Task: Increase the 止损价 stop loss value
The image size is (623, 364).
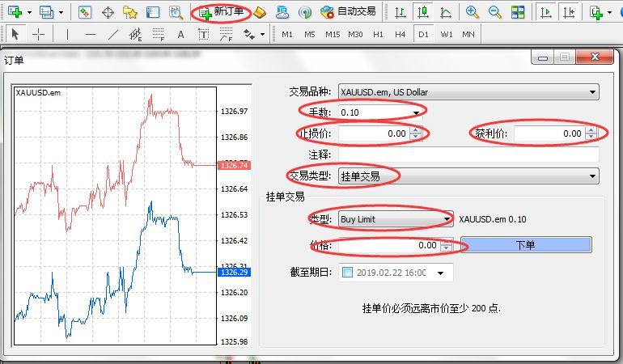Action: [416, 130]
